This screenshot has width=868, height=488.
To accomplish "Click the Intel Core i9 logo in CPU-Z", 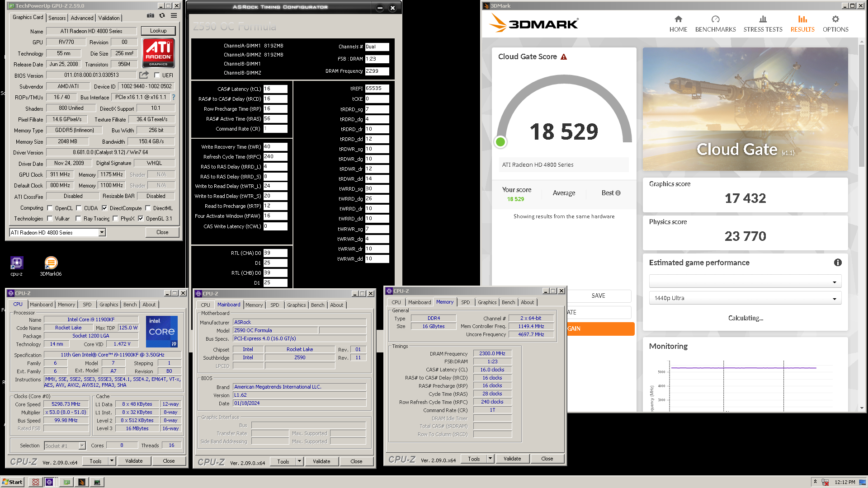I will tap(162, 332).
